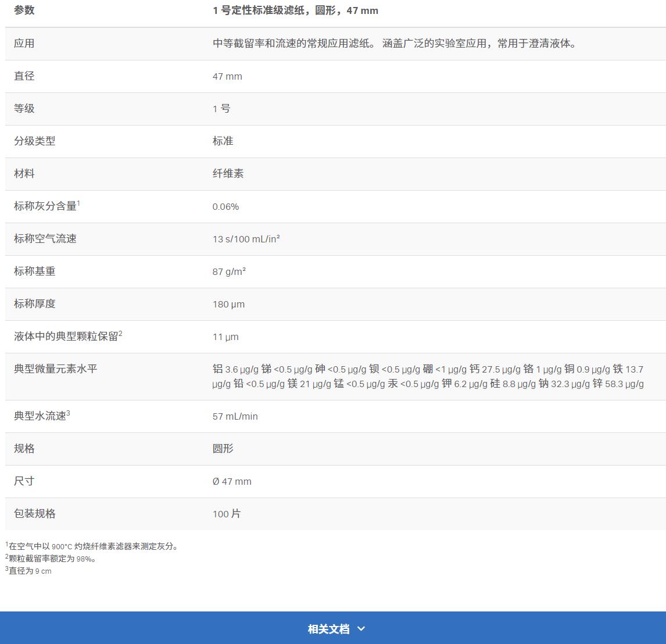Click the 0.06% ash content value
The height and width of the screenshot is (644, 666).
225,207
